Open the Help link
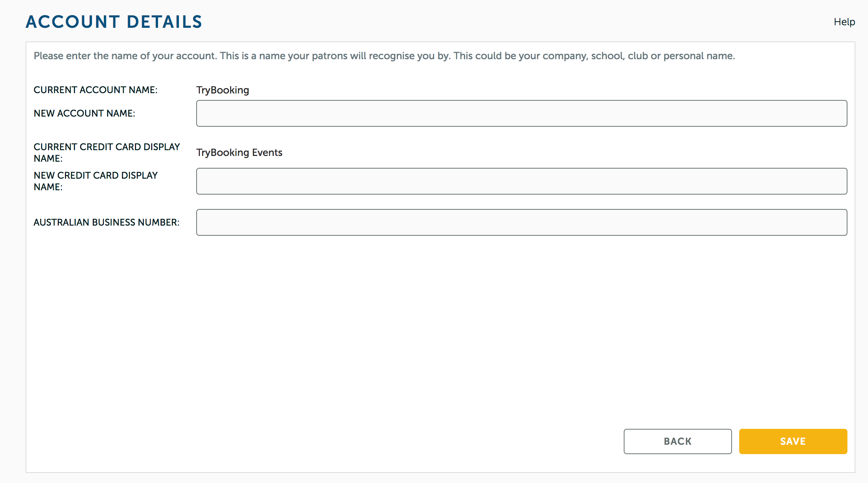 (844, 22)
